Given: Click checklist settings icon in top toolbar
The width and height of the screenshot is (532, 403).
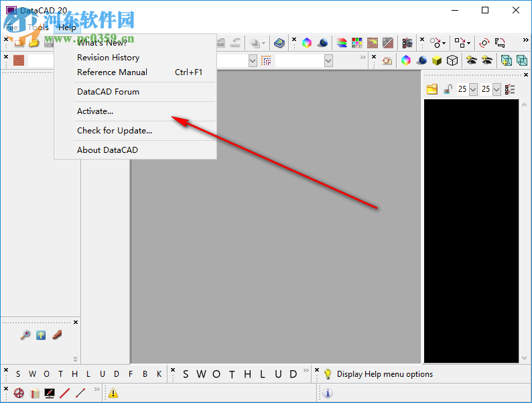Looking at the screenshot, I should [407, 43].
